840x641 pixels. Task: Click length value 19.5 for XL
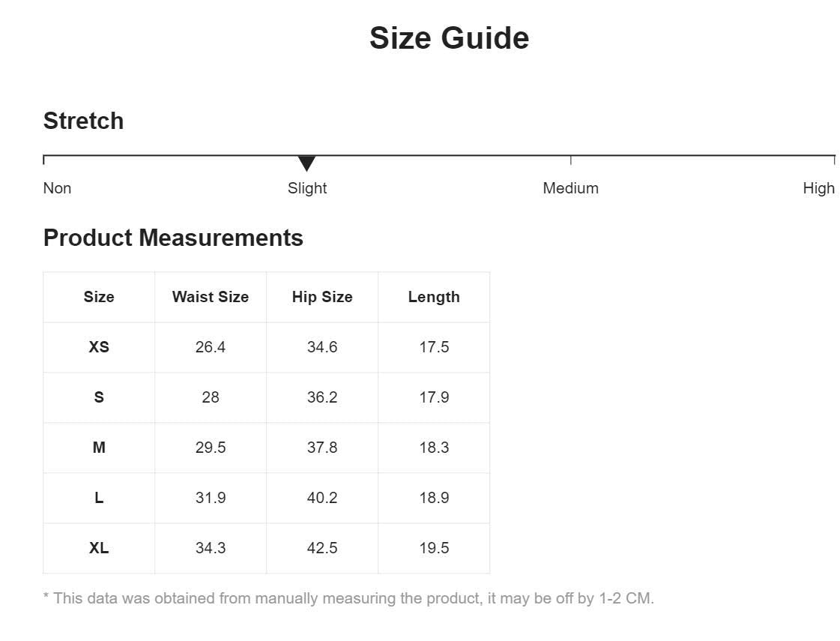tap(434, 548)
